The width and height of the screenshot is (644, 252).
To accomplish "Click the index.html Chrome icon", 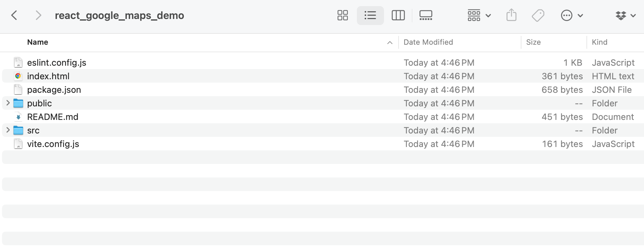I will (18, 76).
